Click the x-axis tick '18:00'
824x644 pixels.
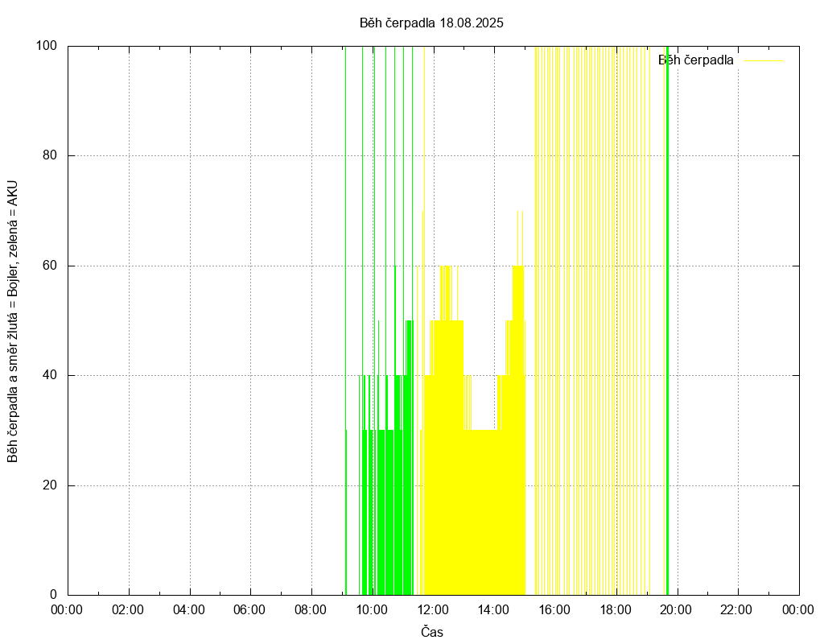click(616, 610)
